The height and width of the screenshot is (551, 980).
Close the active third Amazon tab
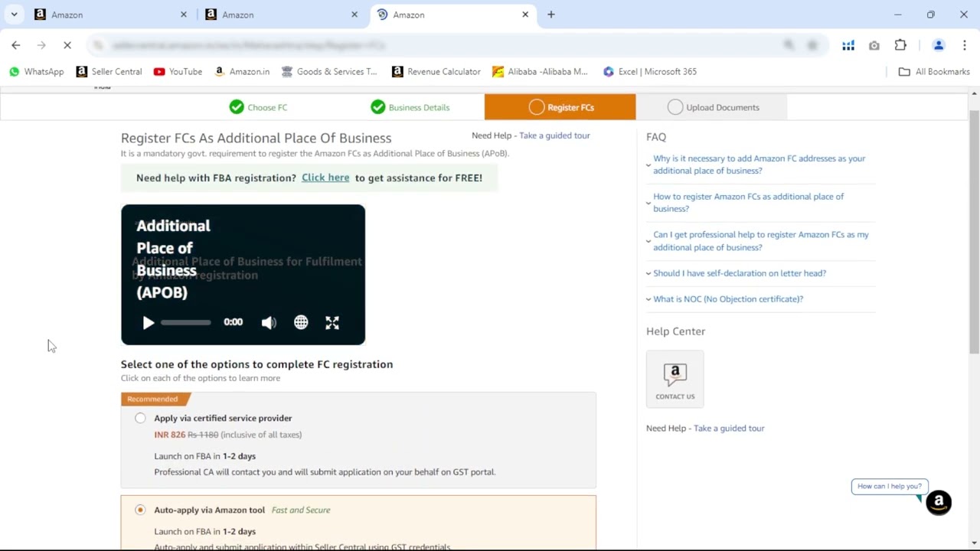click(x=525, y=15)
